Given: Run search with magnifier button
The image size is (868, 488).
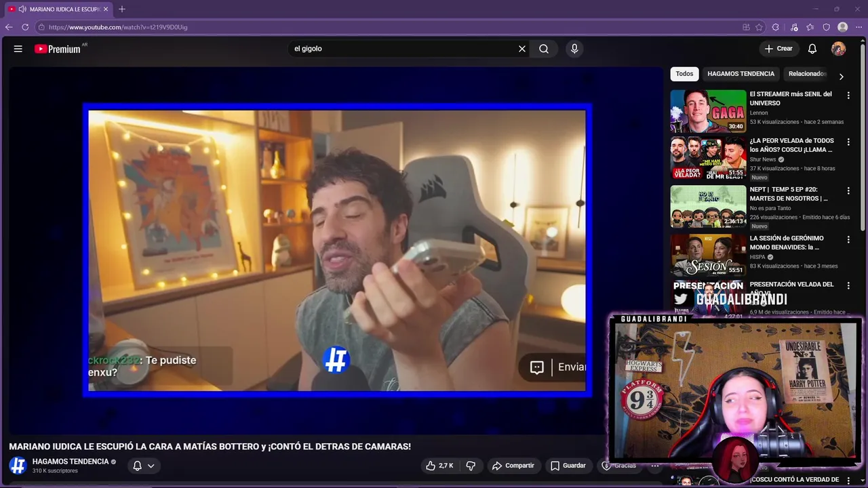Looking at the screenshot, I should (x=544, y=49).
